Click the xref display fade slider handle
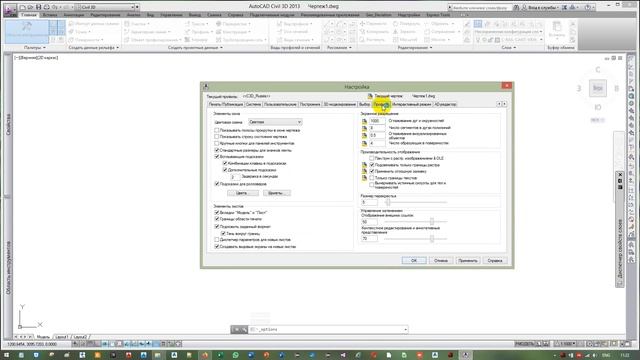Viewport: 640px width, 360px height. (432, 222)
